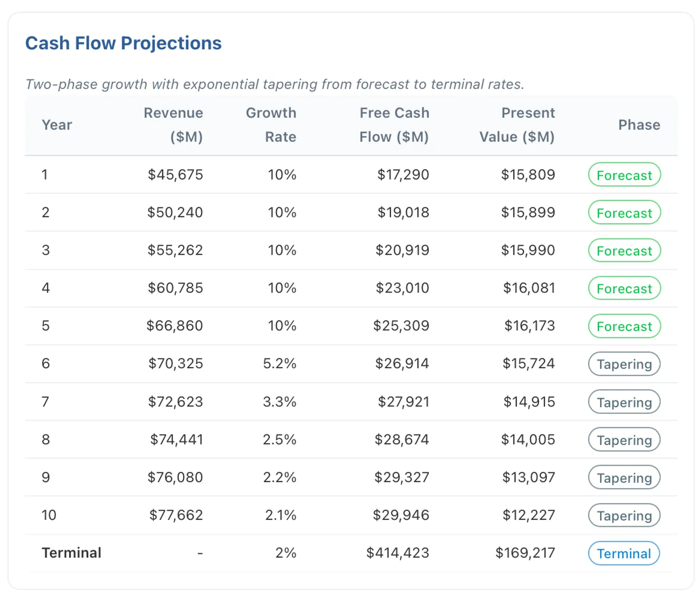Image resolution: width=700 pixels, height=596 pixels.
Task: Select the Tapering badge in Year 10 row
Action: click(624, 516)
